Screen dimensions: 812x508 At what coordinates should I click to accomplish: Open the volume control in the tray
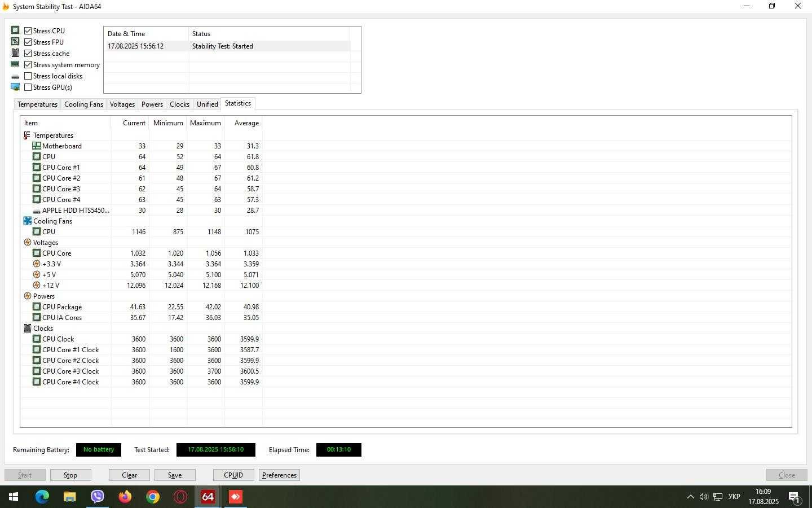[x=704, y=497]
